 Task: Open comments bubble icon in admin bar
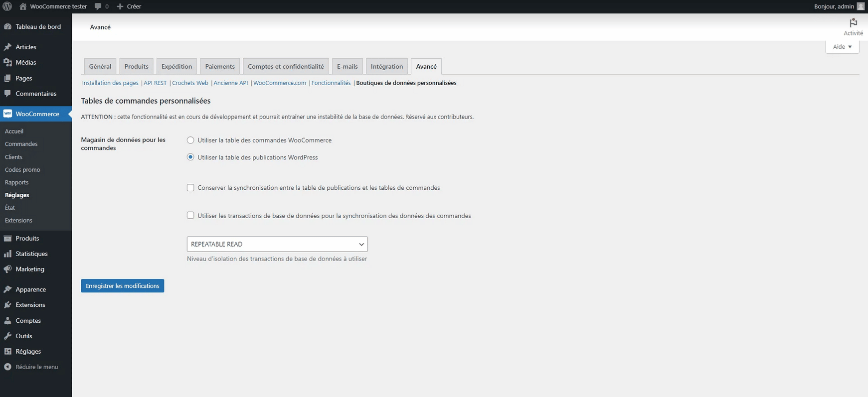click(x=98, y=6)
